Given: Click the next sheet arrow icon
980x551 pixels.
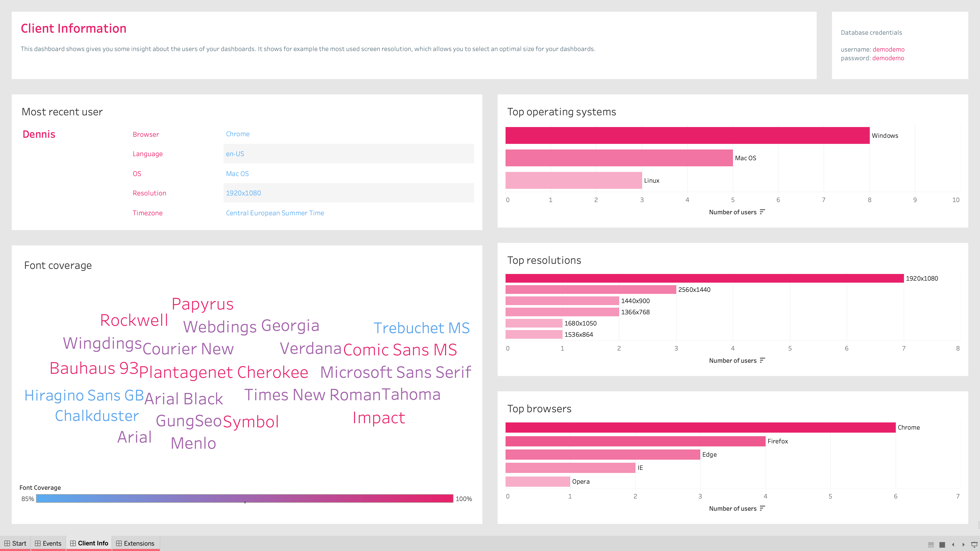Looking at the screenshot, I should tap(963, 545).
